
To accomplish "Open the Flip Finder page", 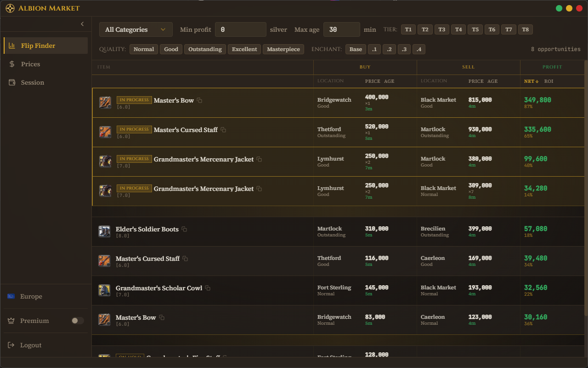I will pyautogui.click(x=45, y=46).
